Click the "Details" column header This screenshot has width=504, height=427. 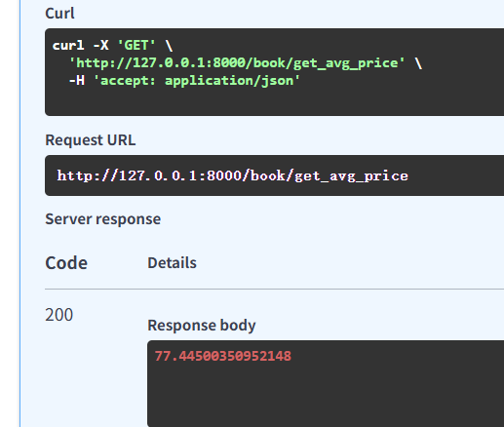[172, 262]
